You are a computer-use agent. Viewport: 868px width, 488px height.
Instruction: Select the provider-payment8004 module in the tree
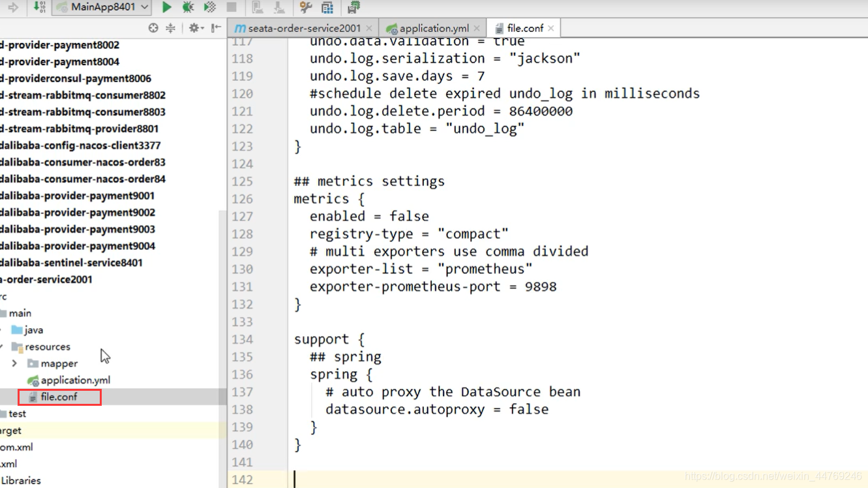tap(59, 62)
